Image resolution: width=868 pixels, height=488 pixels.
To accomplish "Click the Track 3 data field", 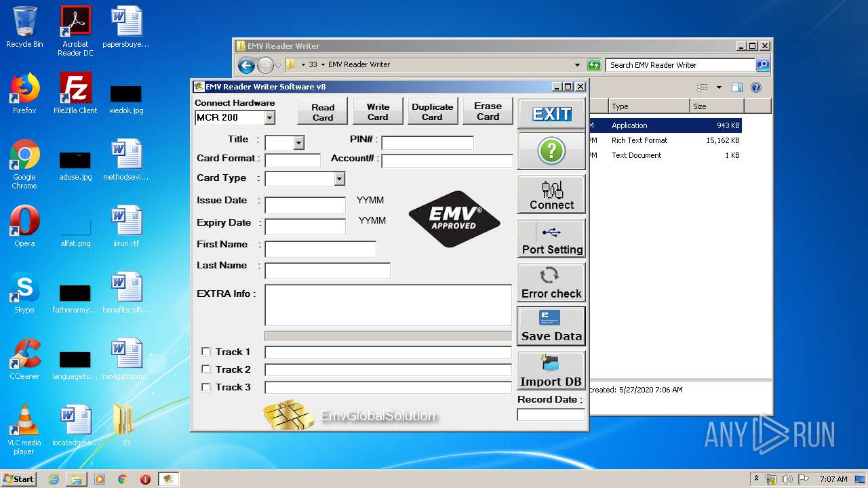I will (x=388, y=388).
